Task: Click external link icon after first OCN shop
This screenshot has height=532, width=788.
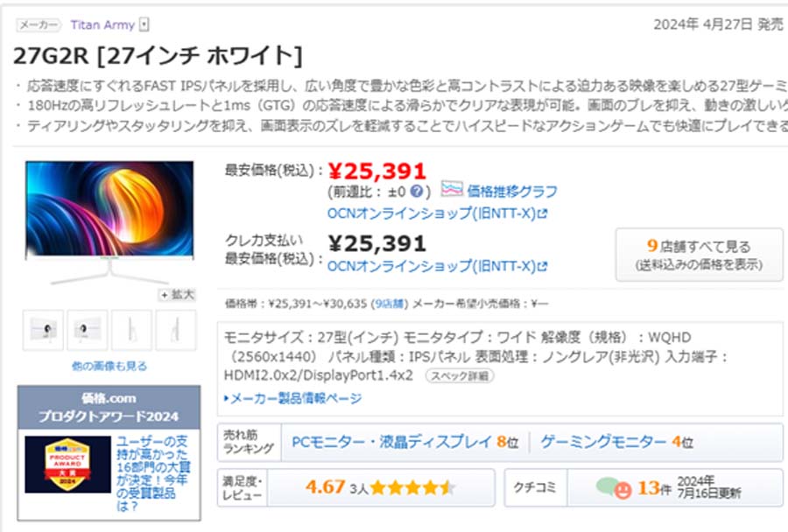Action: [x=542, y=214]
